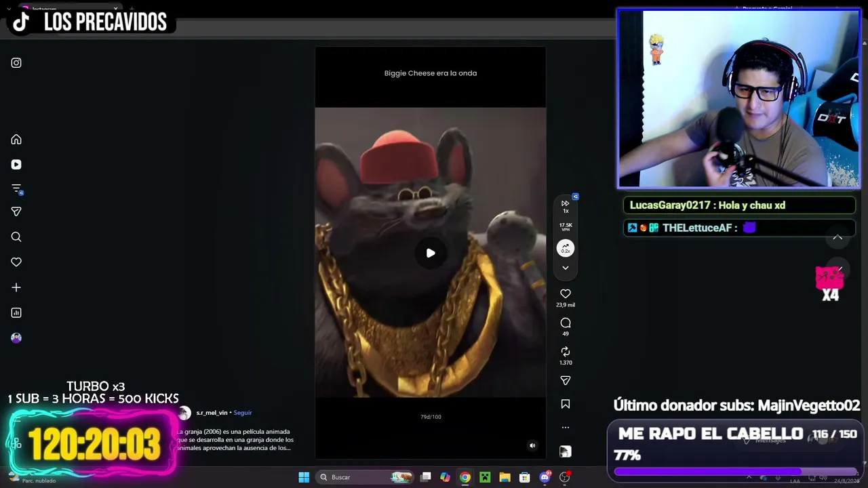Switch to Chrome on the taskbar
The width and height of the screenshot is (868, 488).
tap(465, 477)
